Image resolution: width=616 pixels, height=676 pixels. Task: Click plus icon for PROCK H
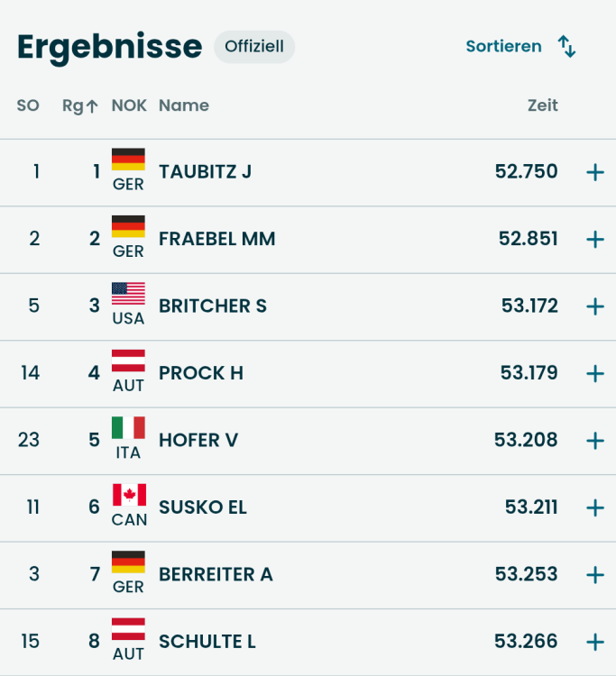coord(594,373)
